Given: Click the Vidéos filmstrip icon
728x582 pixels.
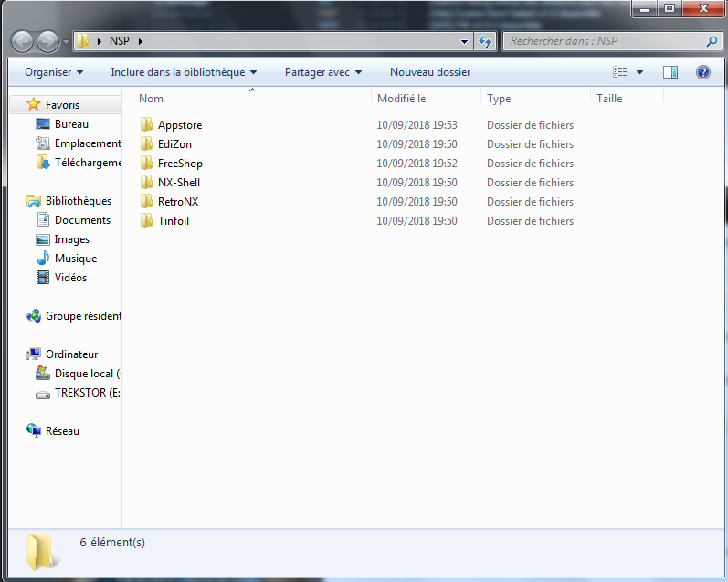Looking at the screenshot, I should (x=43, y=278).
